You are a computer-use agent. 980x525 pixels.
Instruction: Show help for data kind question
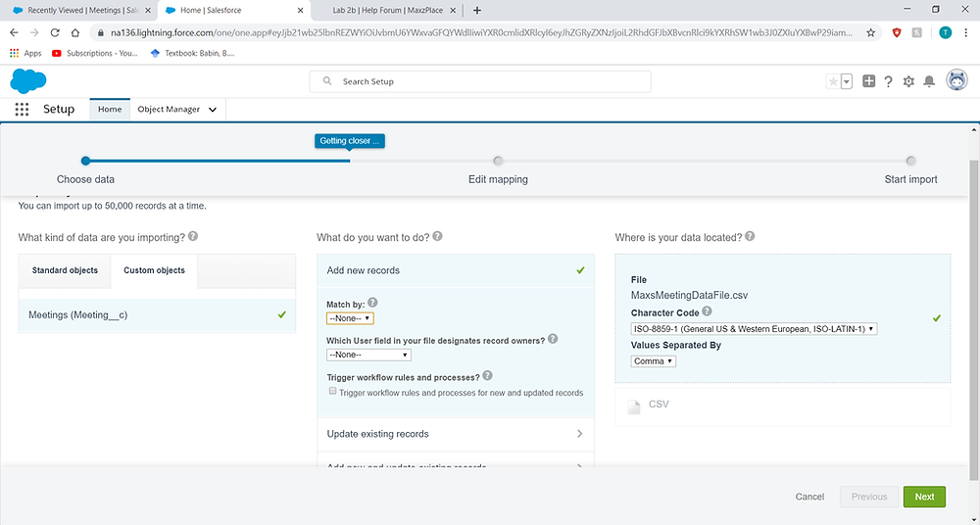pos(193,236)
